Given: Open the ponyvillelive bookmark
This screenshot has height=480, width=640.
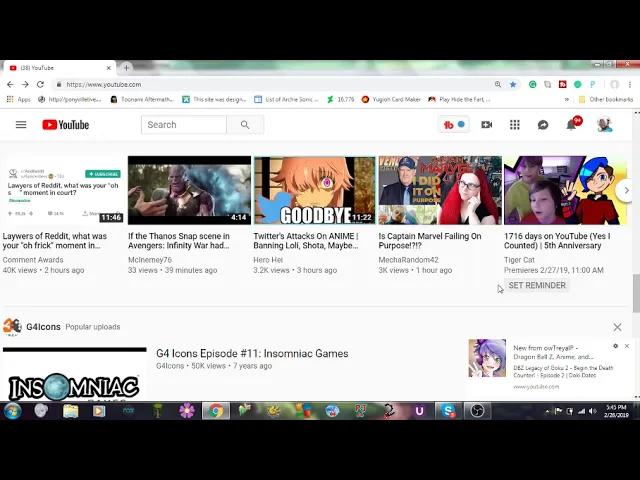Looking at the screenshot, I should pos(69,99).
